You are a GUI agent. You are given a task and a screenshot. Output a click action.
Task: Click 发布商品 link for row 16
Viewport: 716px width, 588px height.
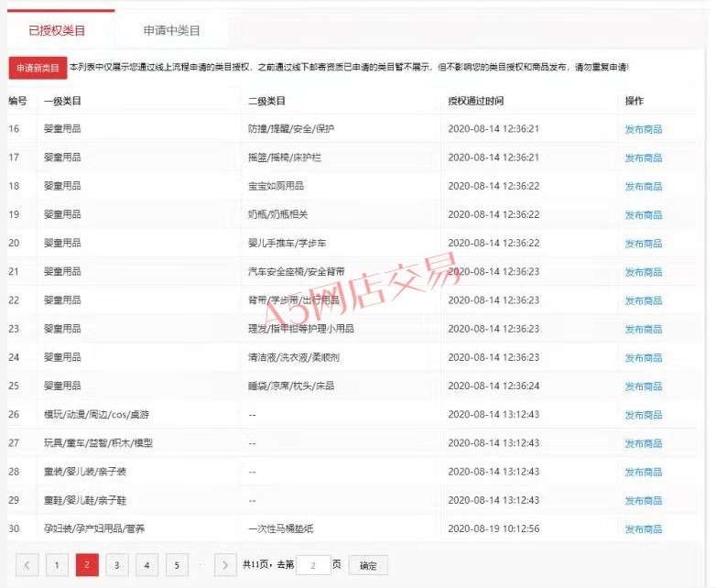(x=643, y=129)
